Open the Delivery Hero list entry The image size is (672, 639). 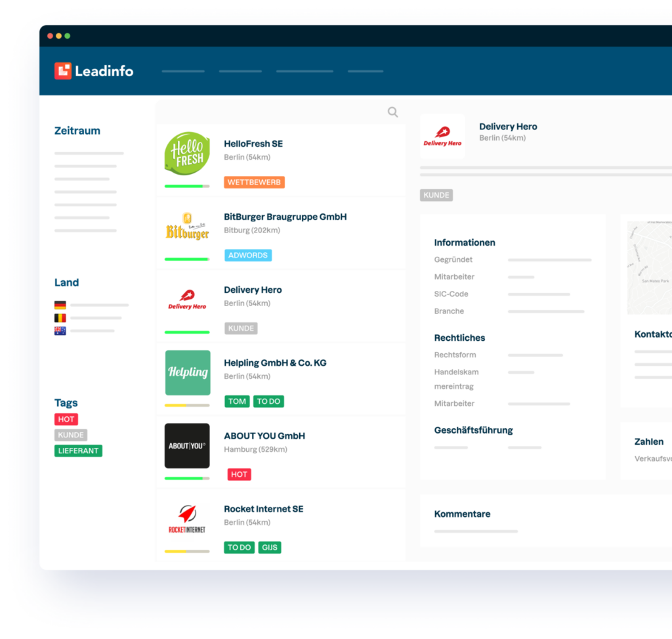point(253,290)
